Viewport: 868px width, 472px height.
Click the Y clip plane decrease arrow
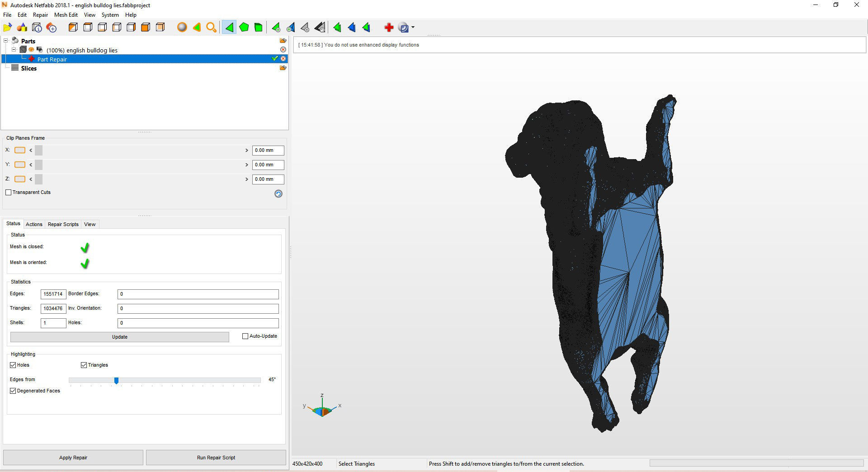tap(31, 165)
